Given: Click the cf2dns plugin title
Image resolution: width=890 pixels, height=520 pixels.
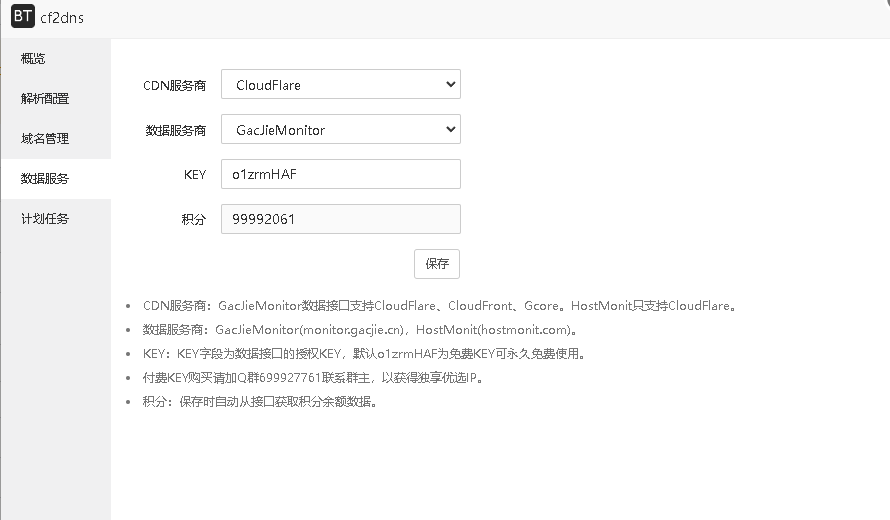Looking at the screenshot, I should pos(62,18).
